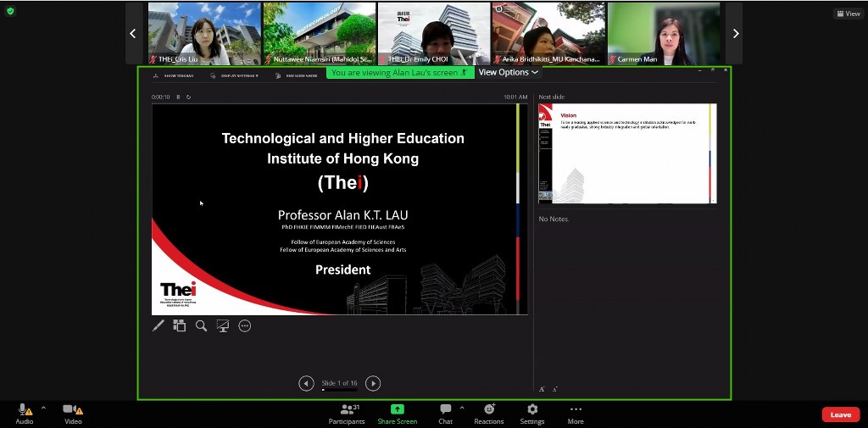Click Show Taskbar in presenter view
Image resolution: width=868 pixels, height=428 pixels.
(x=174, y=76)
